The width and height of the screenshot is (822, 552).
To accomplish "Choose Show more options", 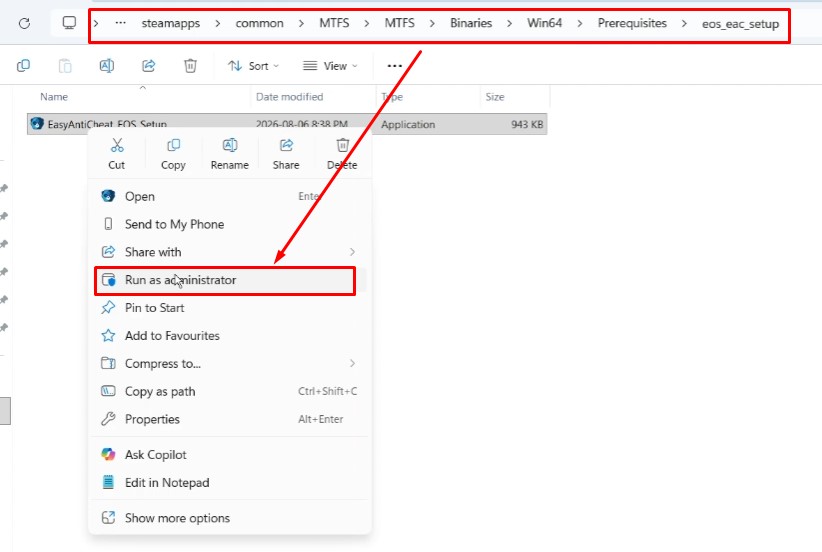I will (x=230, y=518).
